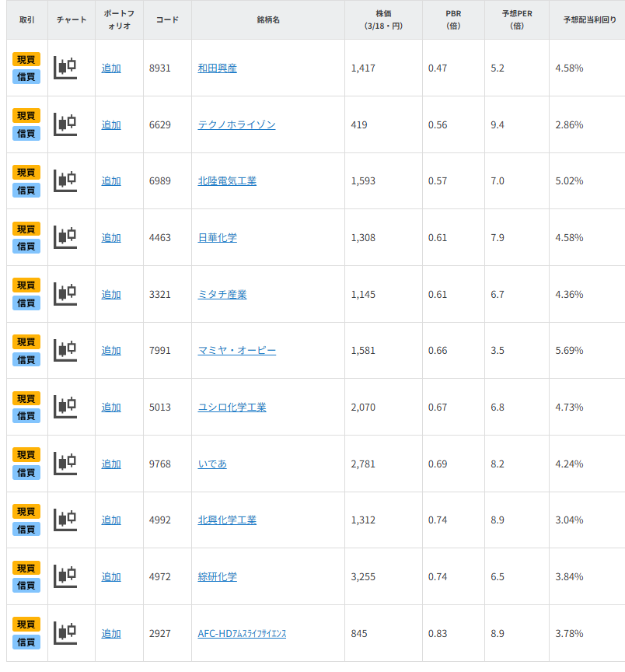
Task: Open chart icon for テクノホライゾン
Action: 65,124
